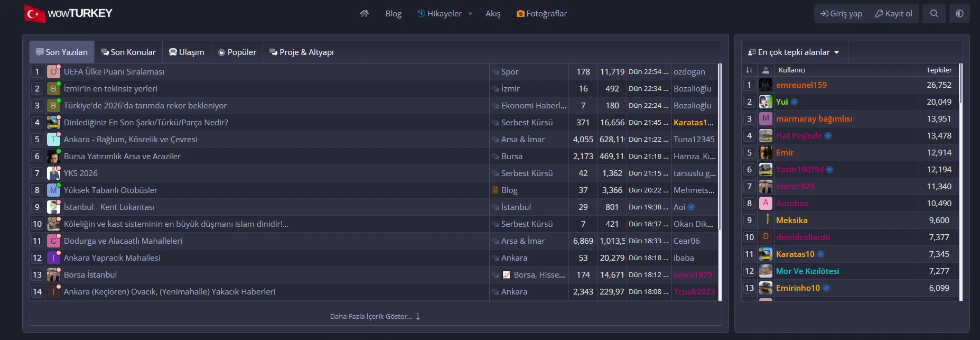Open the search magnifier icon
Image resolution: width=980 pixels, height=340 pixels.
pos(934,14)
